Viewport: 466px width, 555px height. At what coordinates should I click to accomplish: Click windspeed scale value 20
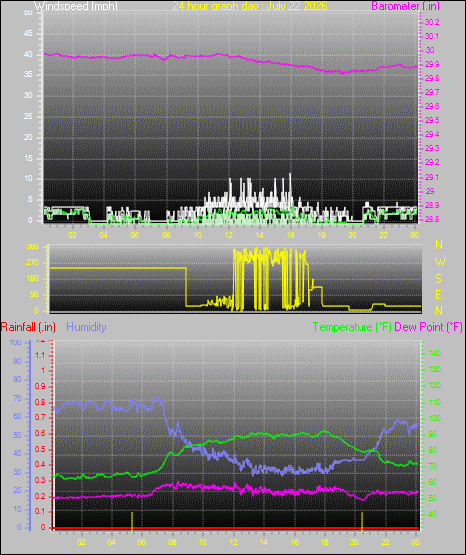tap(28, 137)
